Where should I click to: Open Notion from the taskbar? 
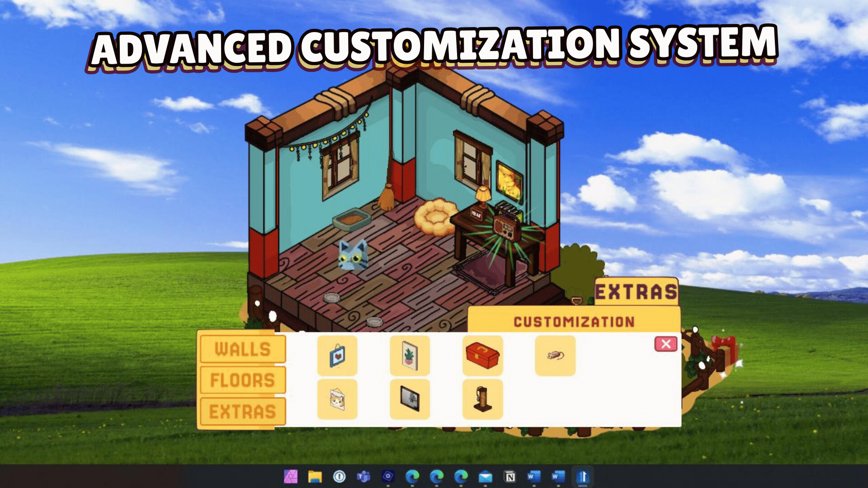510,477
